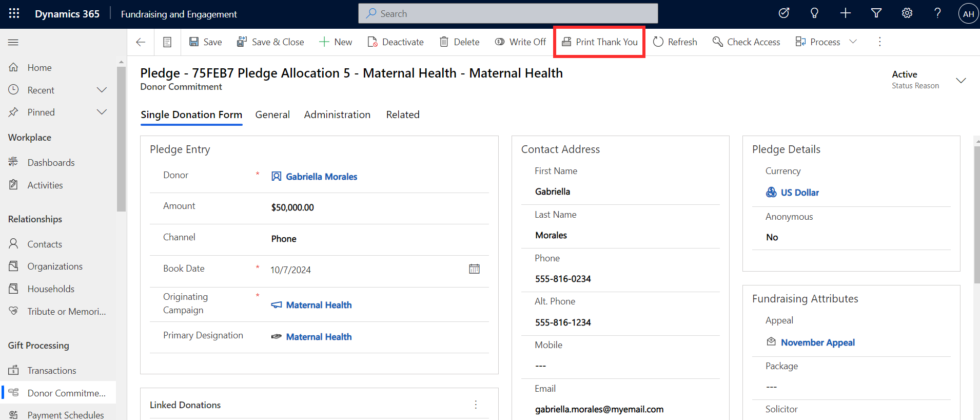Switch to Single Donation Form tab
The width and height of the screenshot is (980, 420).
coord(191,114)
